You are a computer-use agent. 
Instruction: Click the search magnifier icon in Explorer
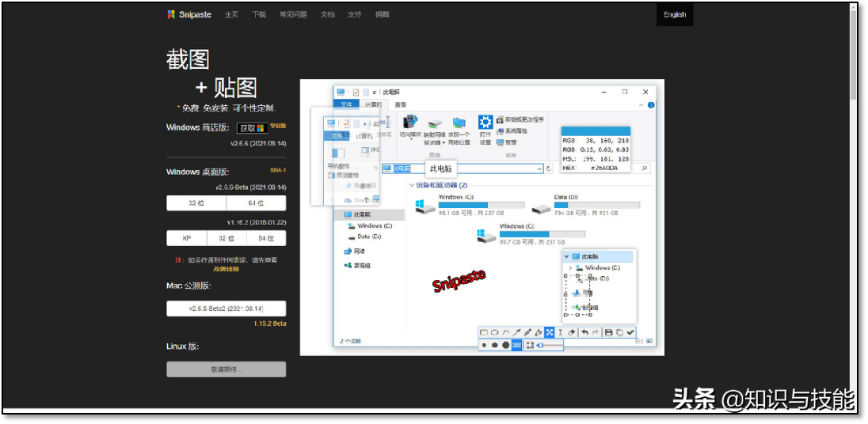point(645,168)
